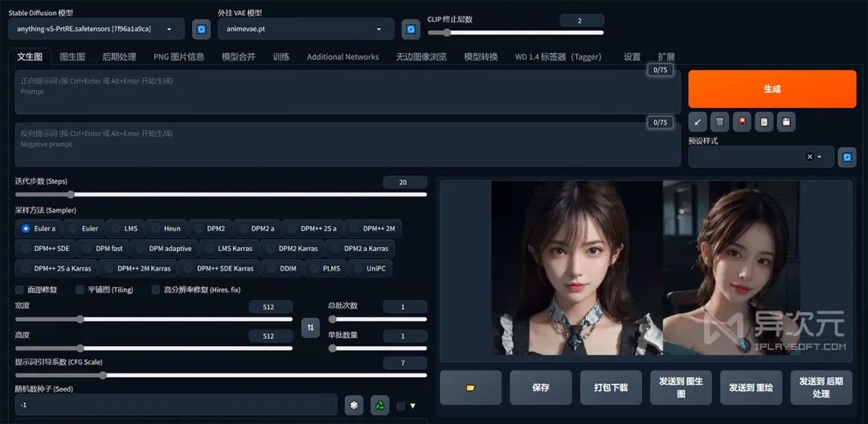Open the Additional Networks tab
868x424 pixels.
pyautogui.click(x=342, y=56)
